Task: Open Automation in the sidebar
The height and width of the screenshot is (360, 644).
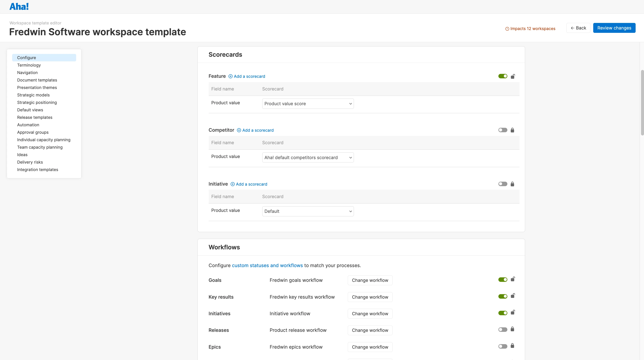Action: (28, 125)
